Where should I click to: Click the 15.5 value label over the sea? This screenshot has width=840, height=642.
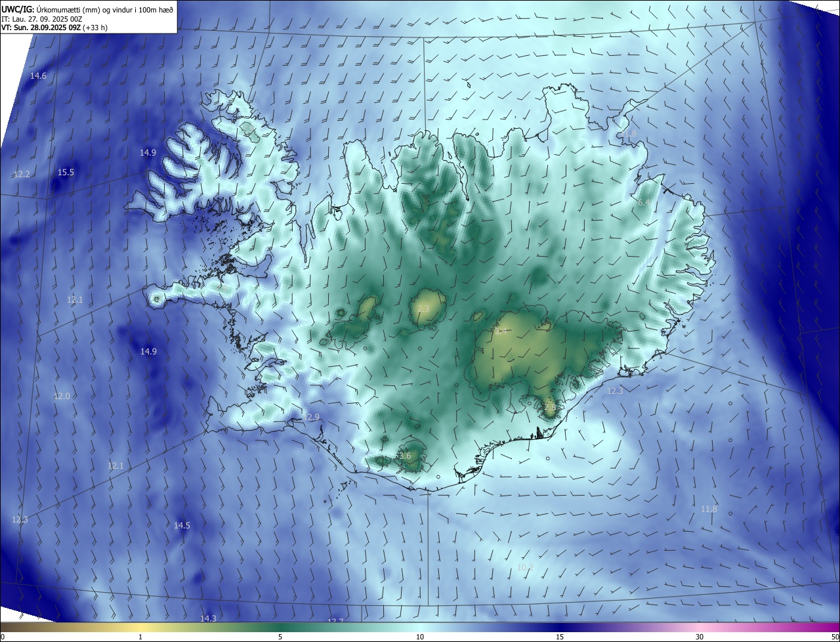pyautogui.click(x=66, y=173)
